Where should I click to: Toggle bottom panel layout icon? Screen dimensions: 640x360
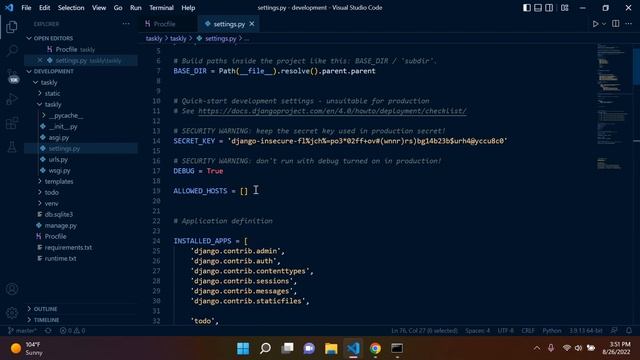(x=538, y=8)
